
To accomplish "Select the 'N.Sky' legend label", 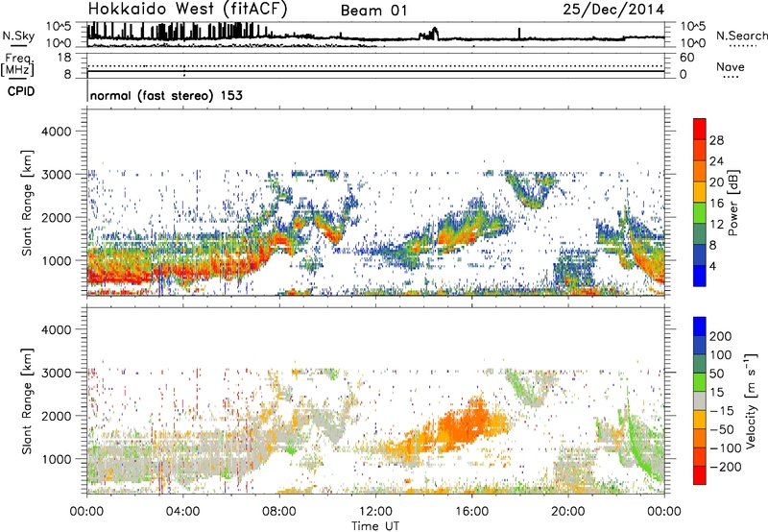I will (x=18, y=36).
